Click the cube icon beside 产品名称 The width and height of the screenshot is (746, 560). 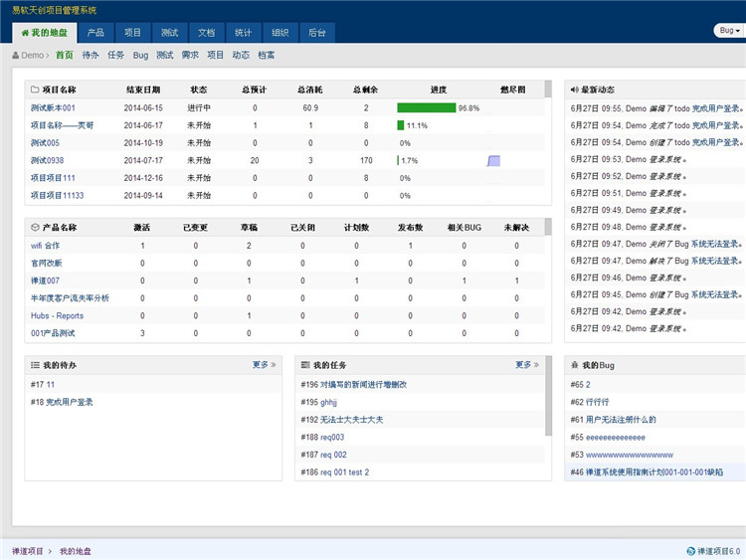pos(35,228)
